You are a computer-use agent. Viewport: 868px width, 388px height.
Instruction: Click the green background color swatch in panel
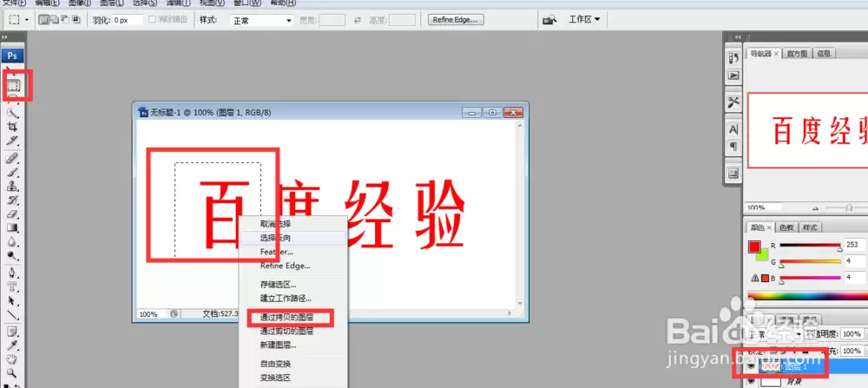(761, 255)
